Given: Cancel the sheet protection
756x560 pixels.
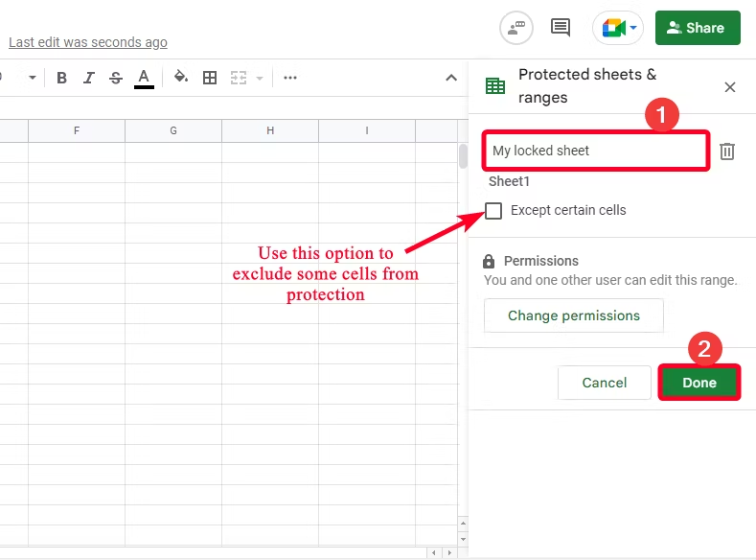Looking at the screenshot, I should pos(604,383).
